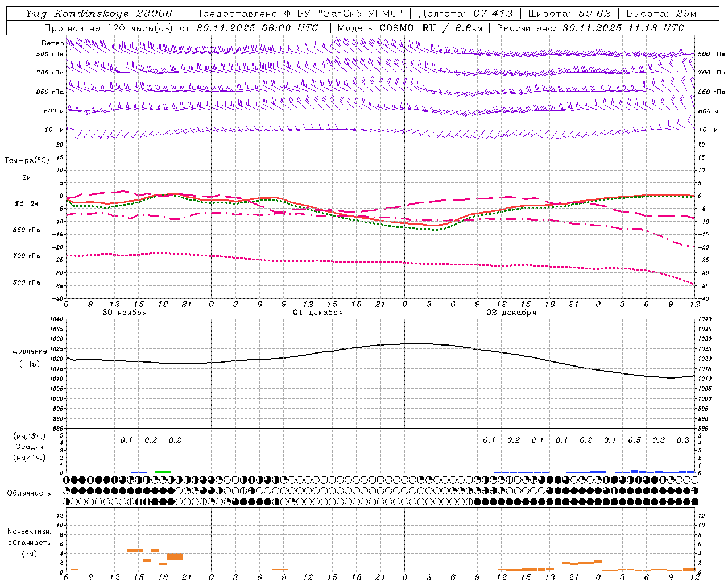This screenshot has height=582, width=728.
Task: Click the dotted pink line sample under 500 гПа legend
Action: [x=25, y=289]
